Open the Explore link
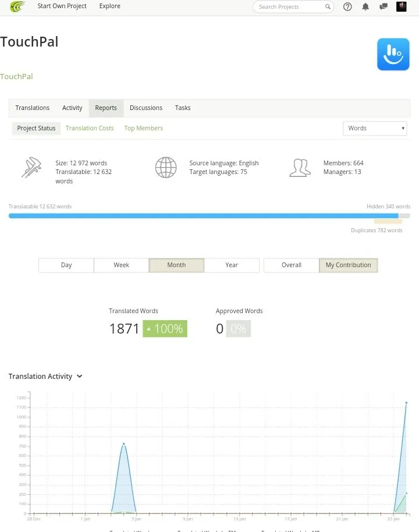 [x=110, y=6]
